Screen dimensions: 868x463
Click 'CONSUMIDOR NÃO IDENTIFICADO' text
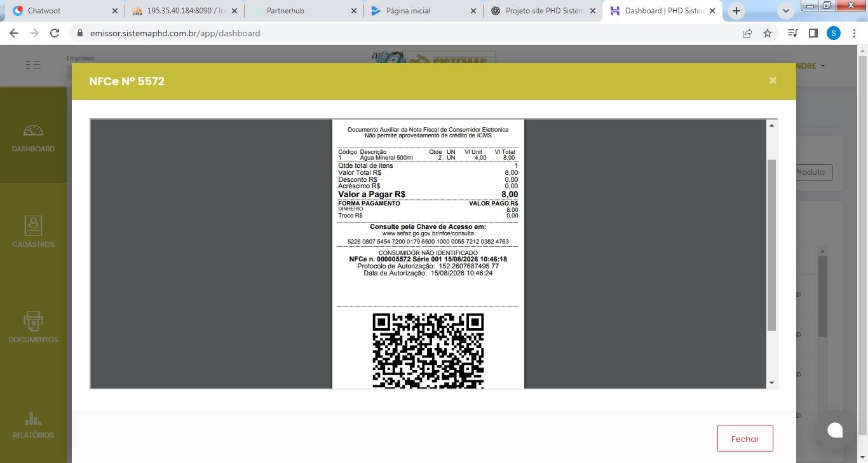428,253
